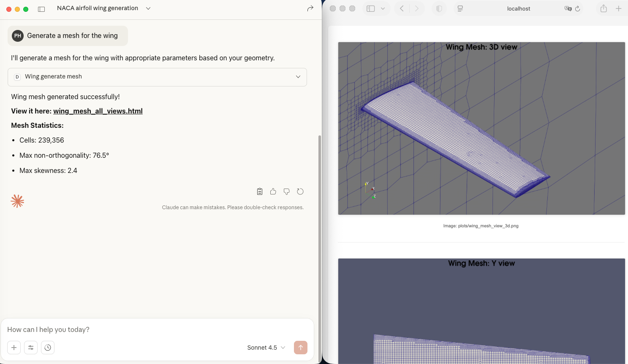Open the extended thinking clock icon
Viewport: 628px width, 364px height.
click(x=48, y=348)
